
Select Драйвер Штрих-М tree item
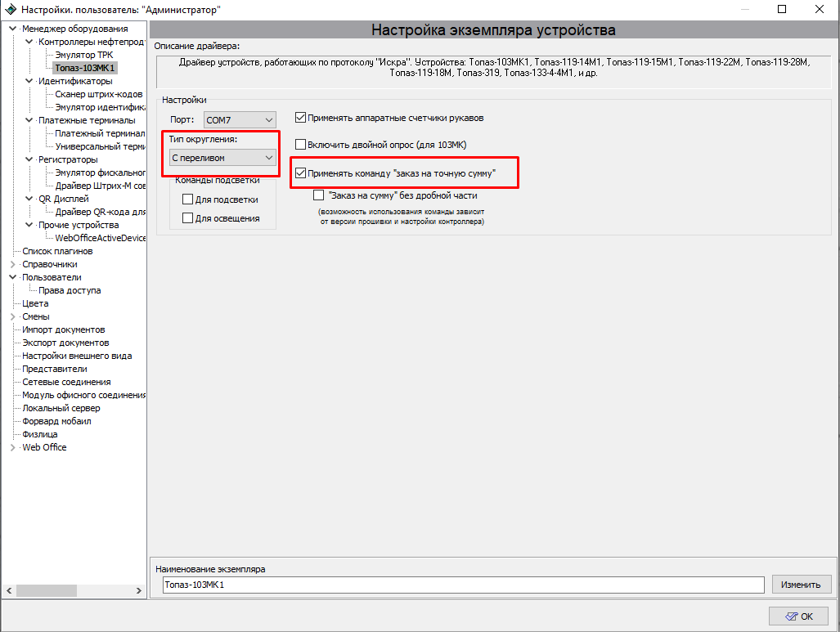point(100,186)
